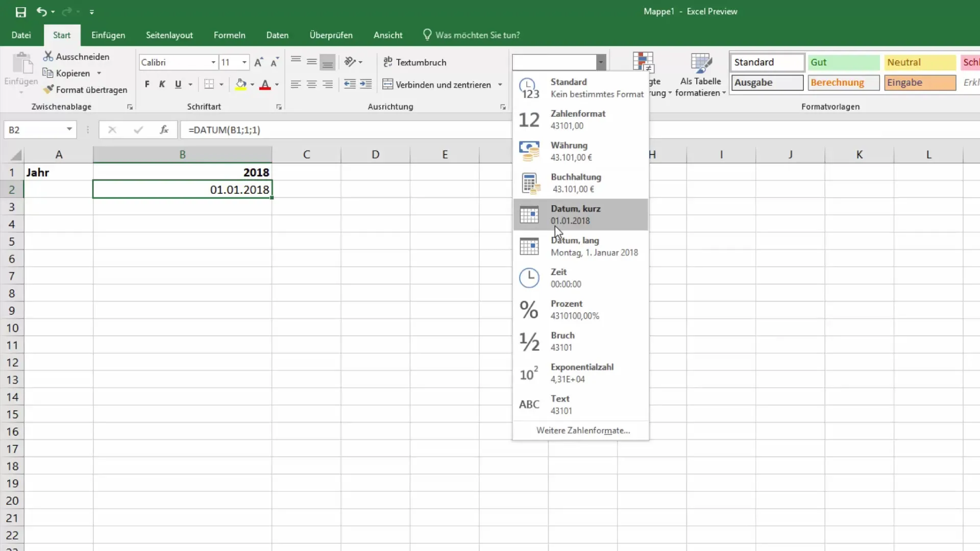Toggle bold formatting with F
980x551 pixels.
tap(147, 84)
